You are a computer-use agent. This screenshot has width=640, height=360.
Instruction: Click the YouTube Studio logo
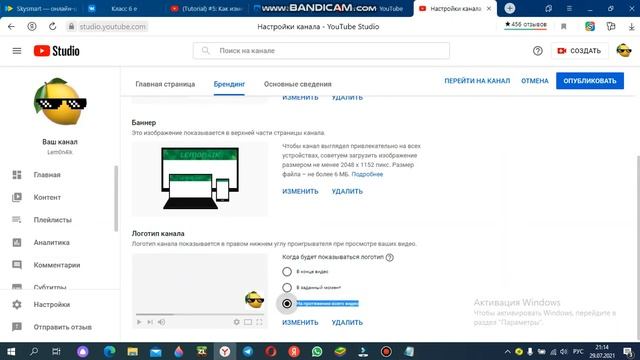click(57, 51)
